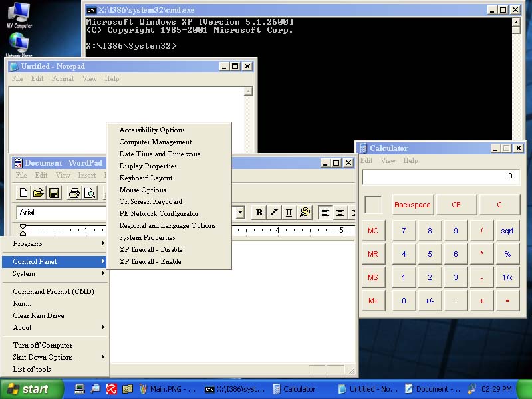
Task: Toggle Italic formatting in WordPad
Action: pyautogui.click(x=273, y=213)
